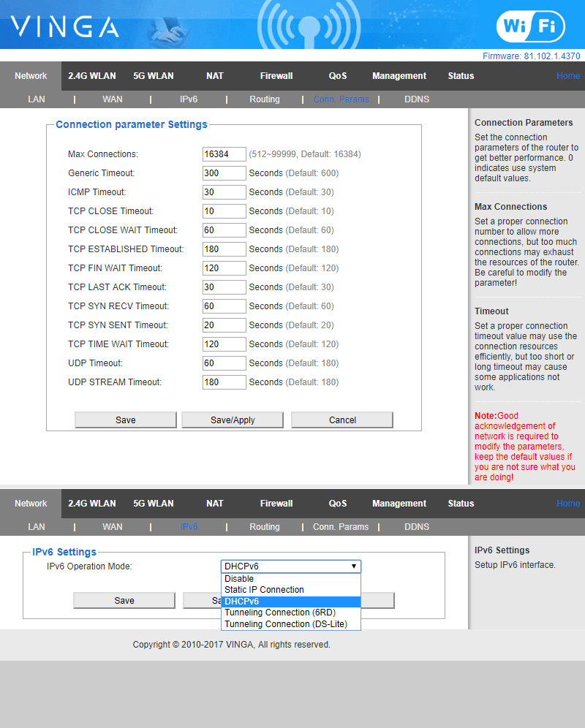Pick Tunneling Connection (6RD) option
This screenshot has width=585, height=728.
279,613
